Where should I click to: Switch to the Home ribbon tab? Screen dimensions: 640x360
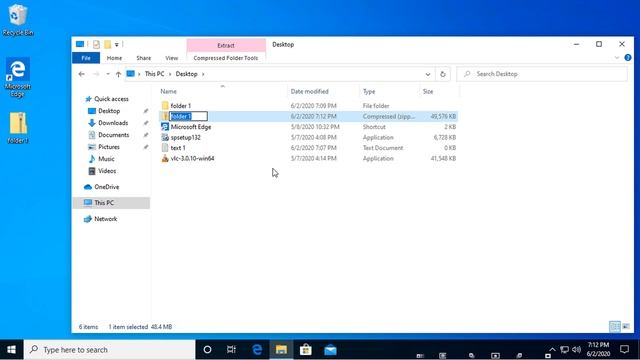pos(114,58)
